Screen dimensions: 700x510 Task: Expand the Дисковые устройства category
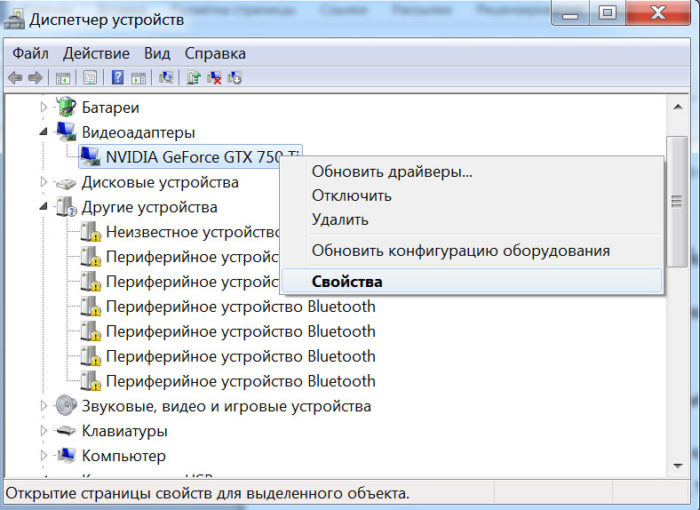43,182
